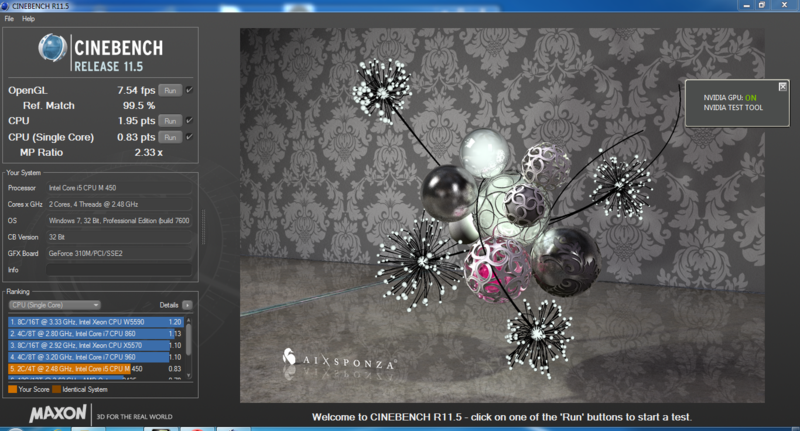This screenshot has width=800, height=431.
Task: Click the NVIDIA GPU: ON status text
Action: coord(730,98)
